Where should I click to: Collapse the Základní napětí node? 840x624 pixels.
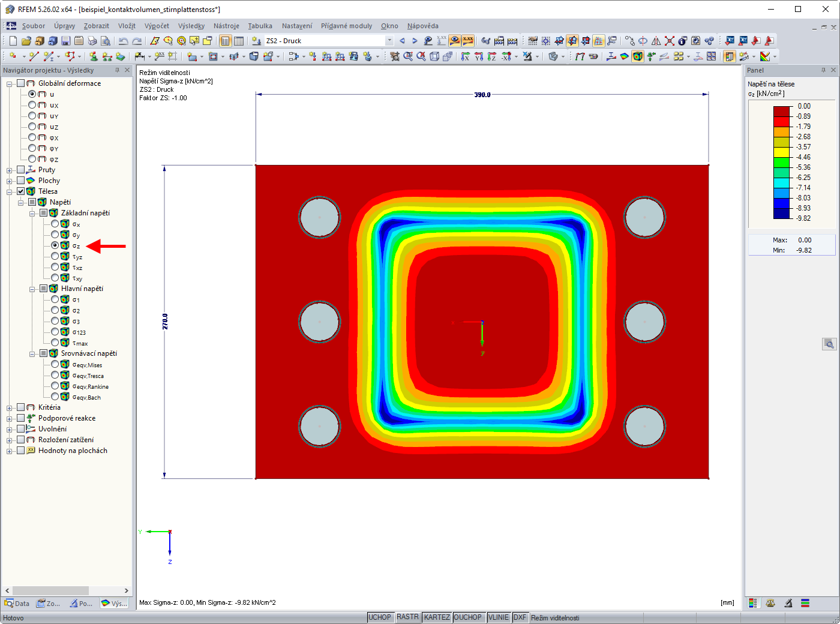[32, 214]
